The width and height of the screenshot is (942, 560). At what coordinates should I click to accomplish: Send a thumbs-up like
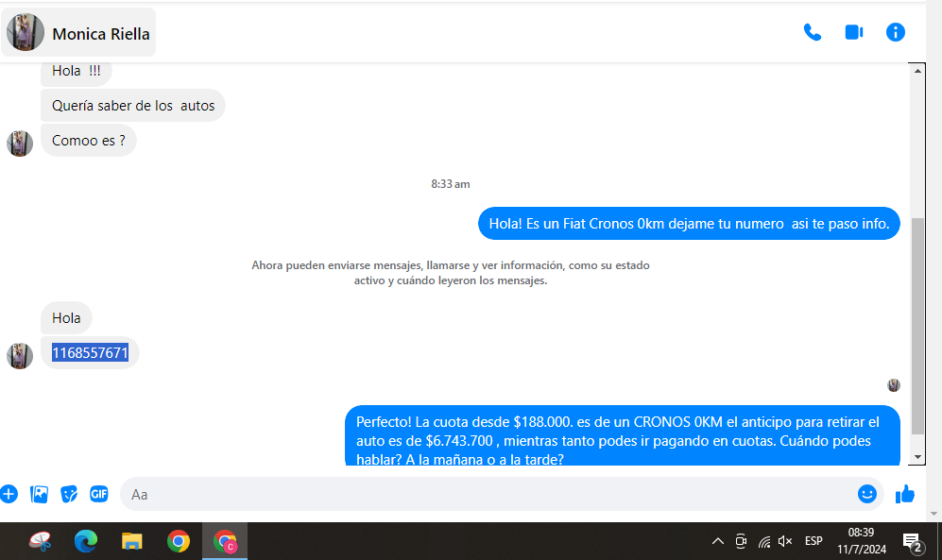click(905, 494)
